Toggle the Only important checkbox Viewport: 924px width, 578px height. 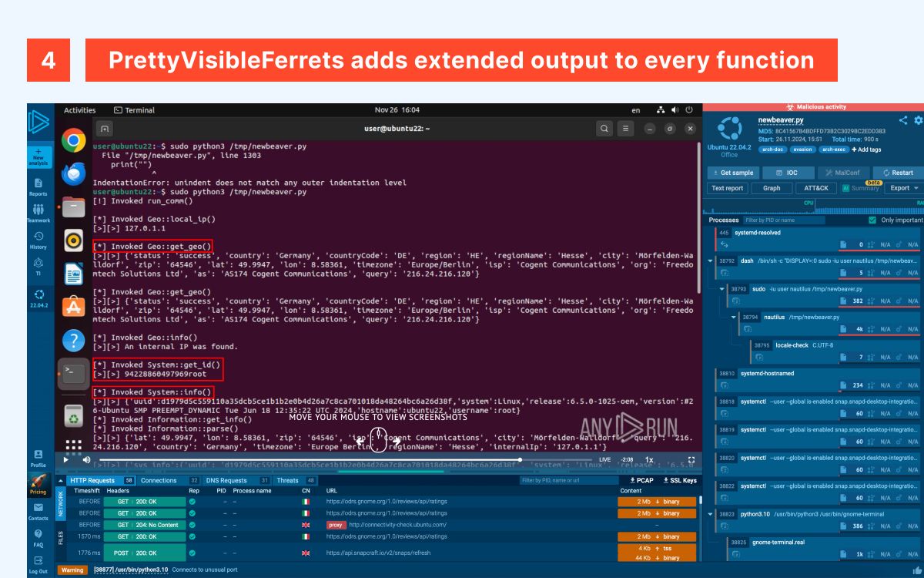click(872, 220)
